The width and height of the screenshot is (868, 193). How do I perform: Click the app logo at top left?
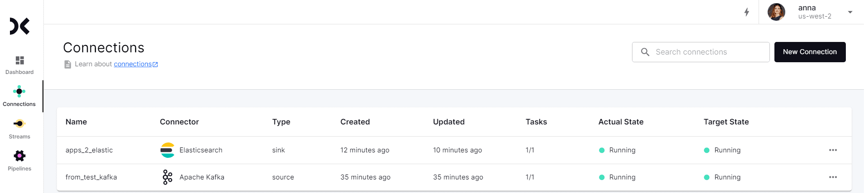[20, 26]
